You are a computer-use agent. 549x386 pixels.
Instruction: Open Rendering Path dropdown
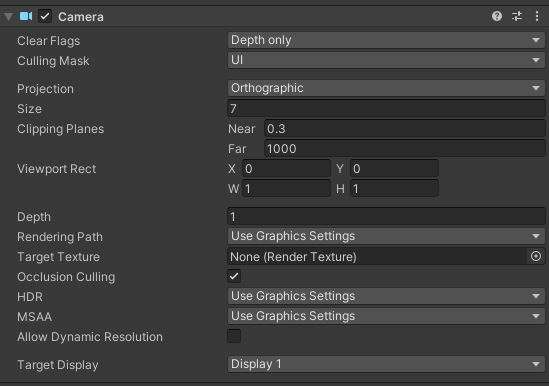point(386,236)
